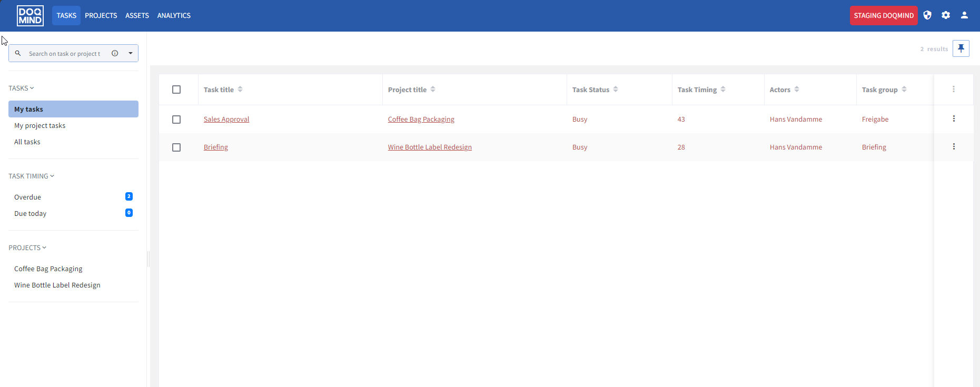Click search info icon
This screenshot has width=980, height=387.
point(115,53)
